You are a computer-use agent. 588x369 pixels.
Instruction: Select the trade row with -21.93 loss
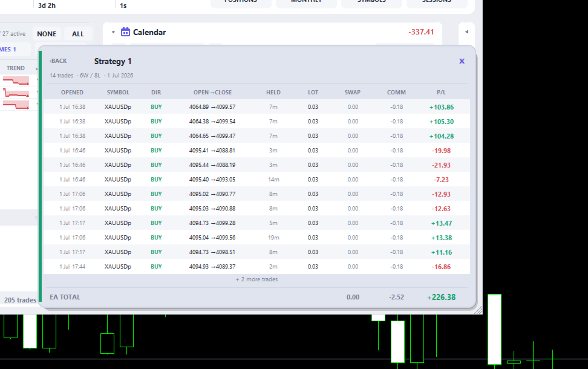tap(256, 165)
